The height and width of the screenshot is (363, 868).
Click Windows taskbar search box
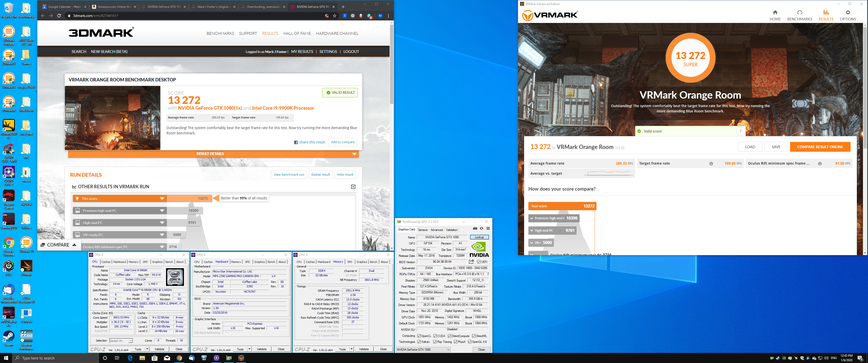point(55,358)
